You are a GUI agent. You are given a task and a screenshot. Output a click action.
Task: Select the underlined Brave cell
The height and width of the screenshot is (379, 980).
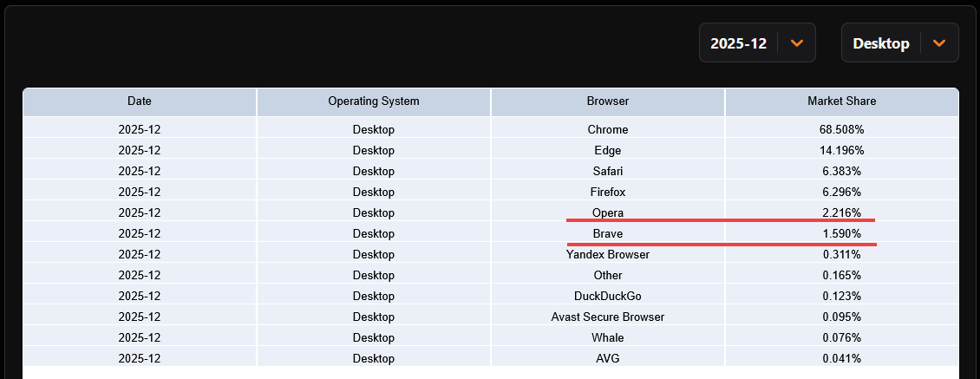click(608, 234)
